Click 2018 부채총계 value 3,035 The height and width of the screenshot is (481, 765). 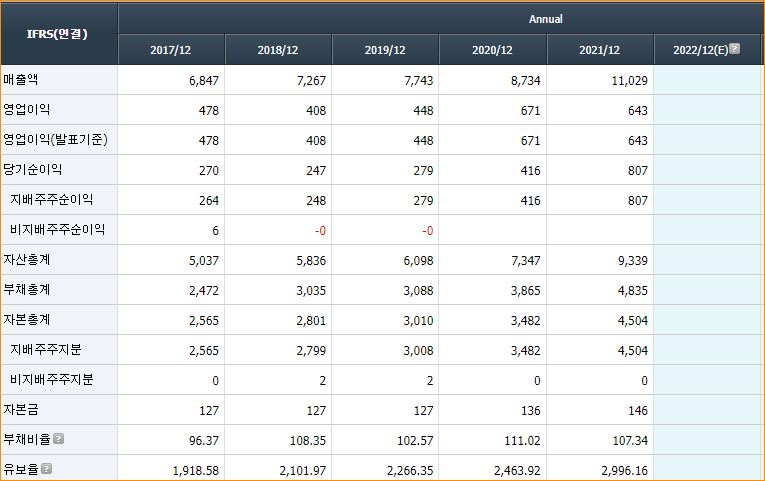311,291
